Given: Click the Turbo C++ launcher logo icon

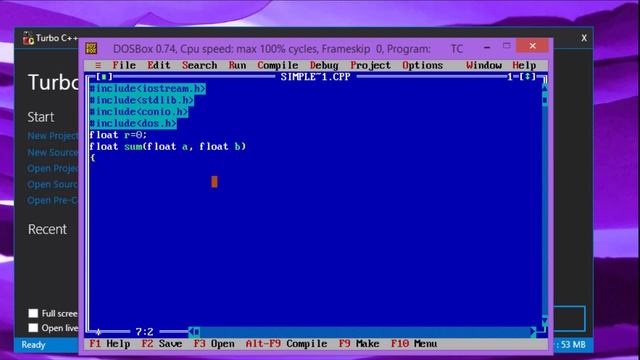Looking at the screenshot, I should (x=28, y=38).
